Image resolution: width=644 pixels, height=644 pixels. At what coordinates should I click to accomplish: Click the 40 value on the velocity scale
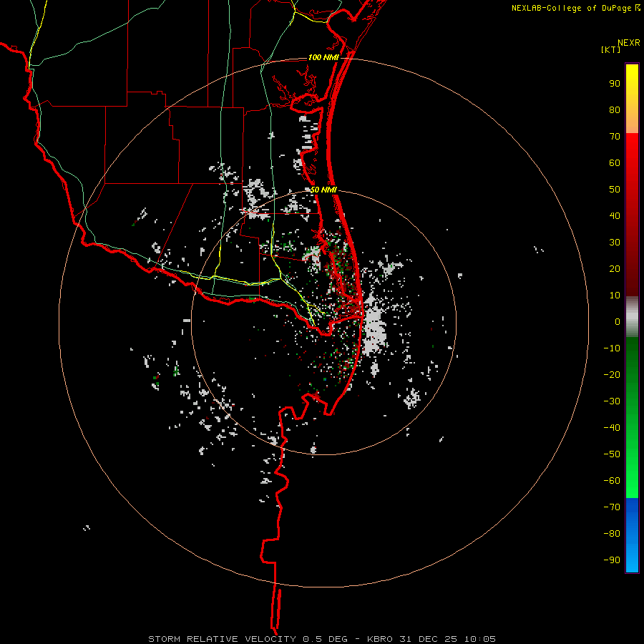point(615,216)
